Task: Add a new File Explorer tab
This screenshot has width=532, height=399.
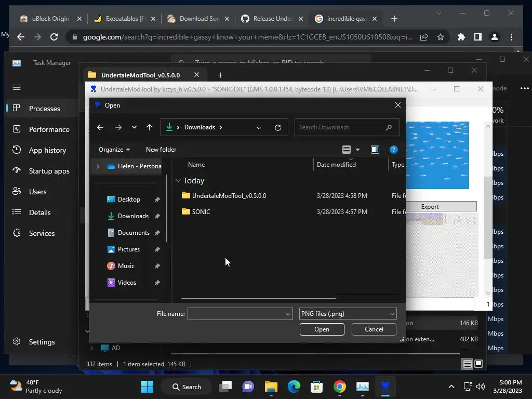Action: tap(220, 75)
